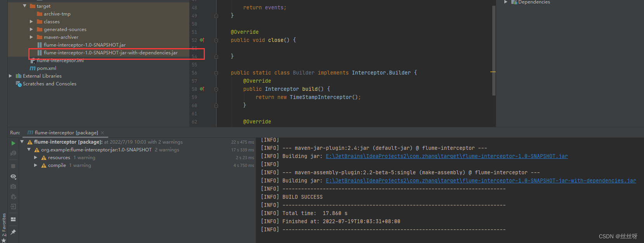This screenshot has width=644, height=243.
Task: Click override gutter icon on line 58
Action: [202, 89]
